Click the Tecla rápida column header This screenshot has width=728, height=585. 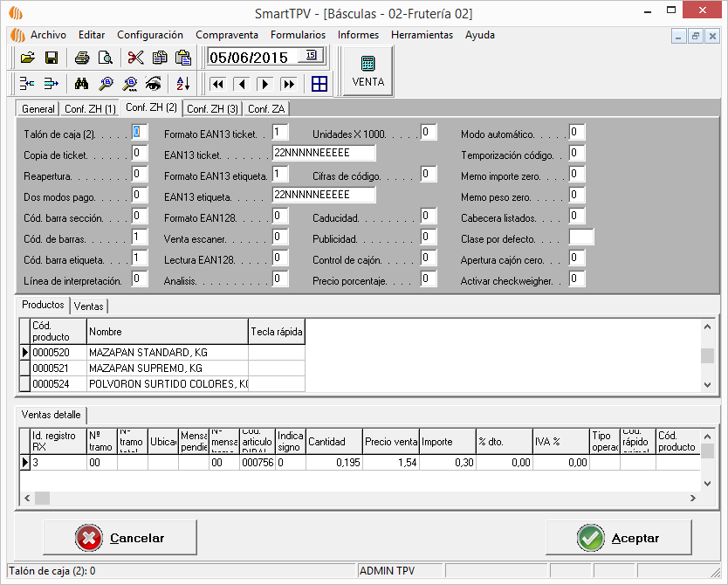coord(277,332)
